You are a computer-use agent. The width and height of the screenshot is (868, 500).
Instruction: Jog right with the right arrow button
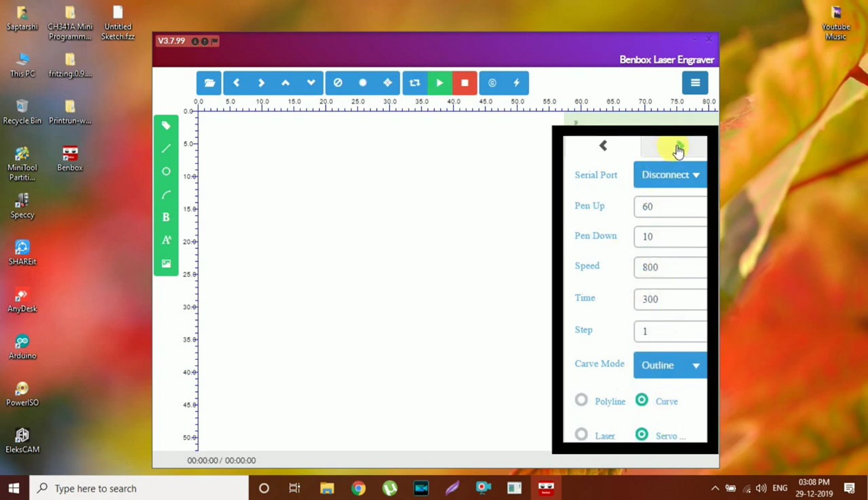(x=261, y=83)
